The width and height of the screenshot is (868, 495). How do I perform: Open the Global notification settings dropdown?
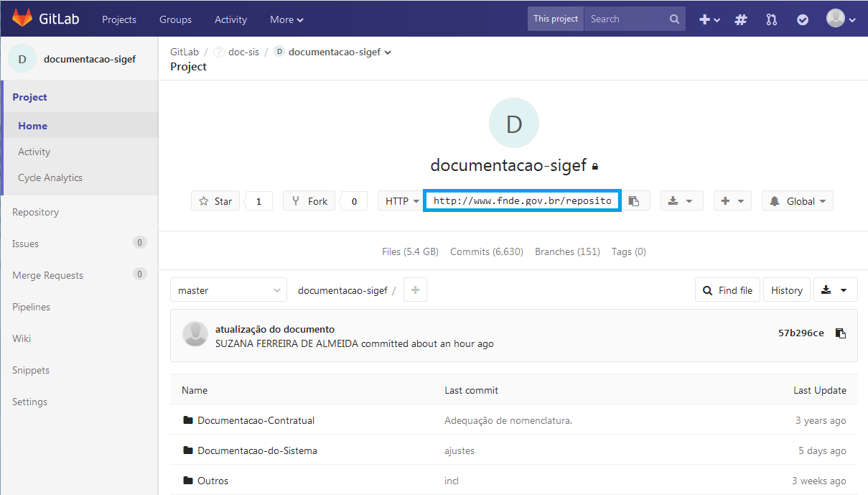click(x=797, y=200)
